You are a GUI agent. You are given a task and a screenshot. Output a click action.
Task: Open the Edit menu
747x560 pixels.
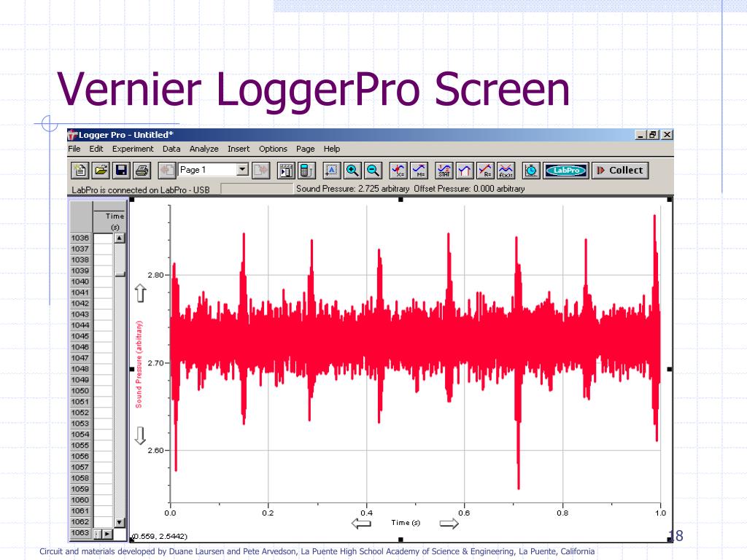(96, 149)
